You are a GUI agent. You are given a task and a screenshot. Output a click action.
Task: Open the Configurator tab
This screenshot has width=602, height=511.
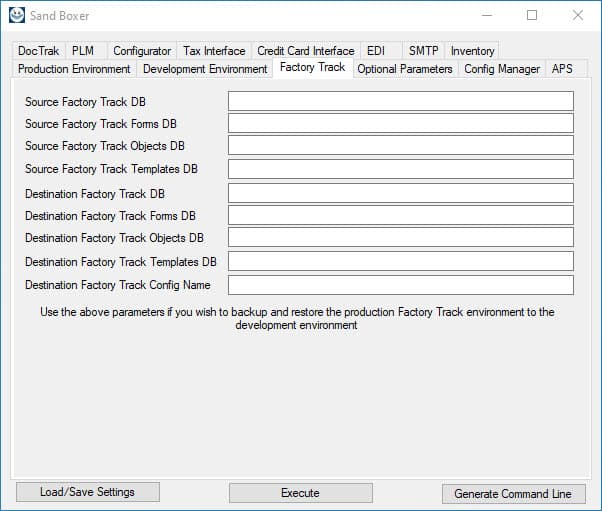click(142, 51)
